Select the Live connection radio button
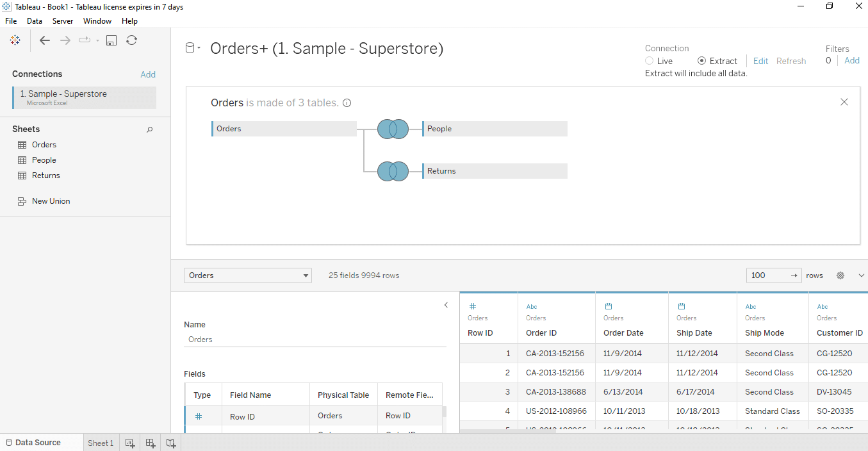 coord(648,61)
